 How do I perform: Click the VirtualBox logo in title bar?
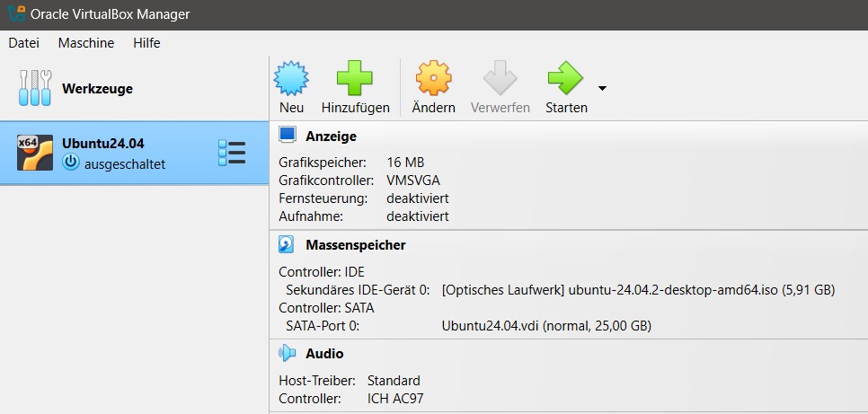point(16,14)
